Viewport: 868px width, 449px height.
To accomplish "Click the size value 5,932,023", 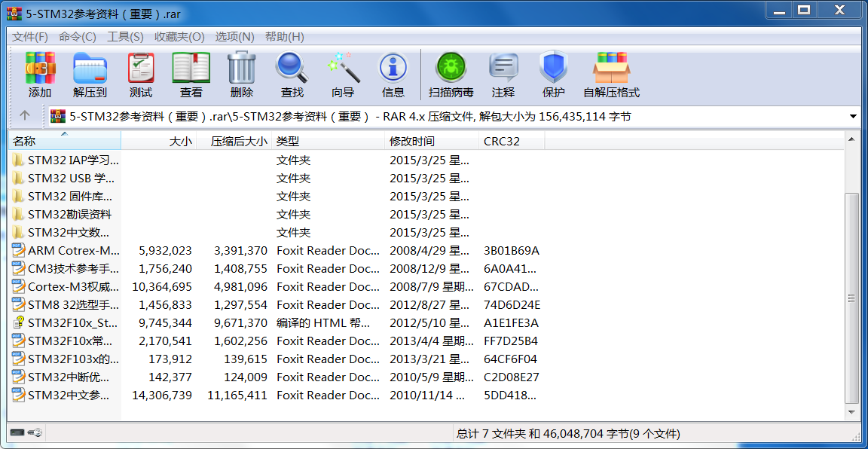I will point(166,250).
